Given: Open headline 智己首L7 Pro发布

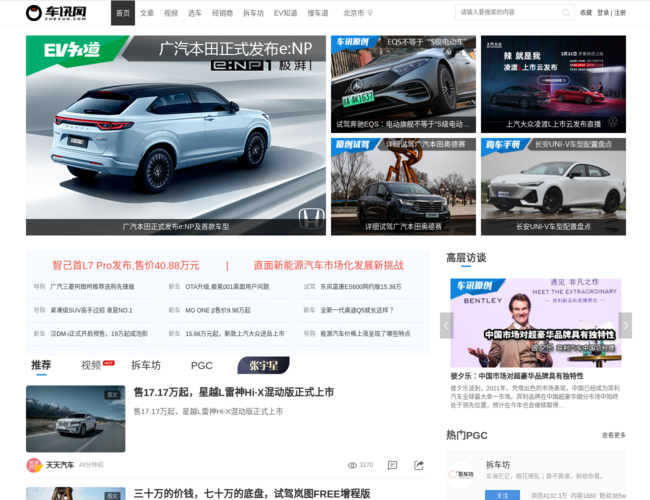Looking at the screenshot, I should click(126, 265).
